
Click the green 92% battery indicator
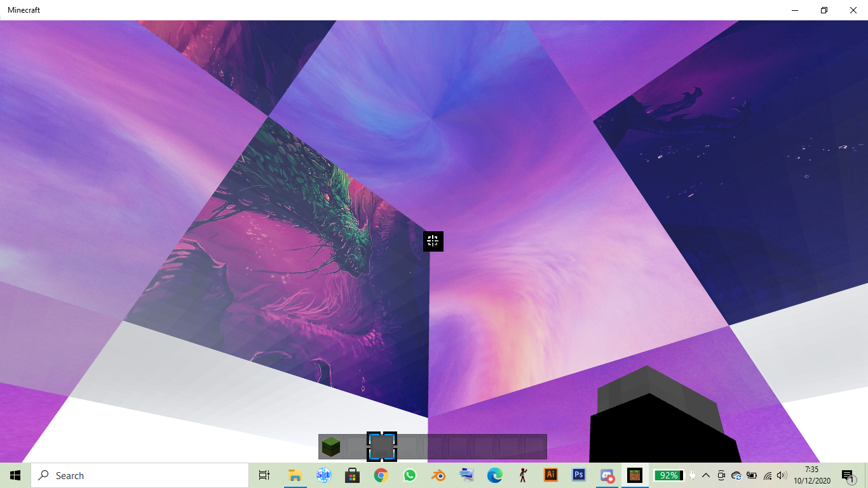(x=668, y=475)
